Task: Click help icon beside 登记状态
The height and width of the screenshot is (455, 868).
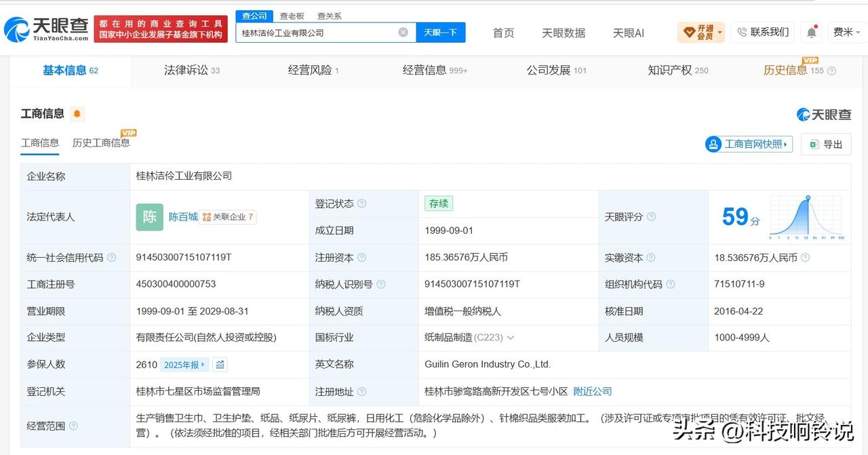Action: click(x=361, y=203)
